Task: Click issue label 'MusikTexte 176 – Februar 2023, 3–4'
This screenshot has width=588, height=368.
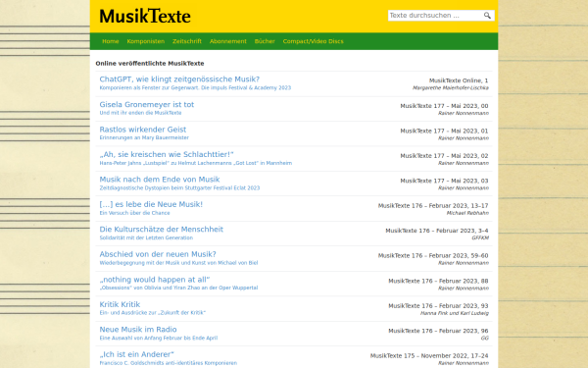Action: pos(437,231)
